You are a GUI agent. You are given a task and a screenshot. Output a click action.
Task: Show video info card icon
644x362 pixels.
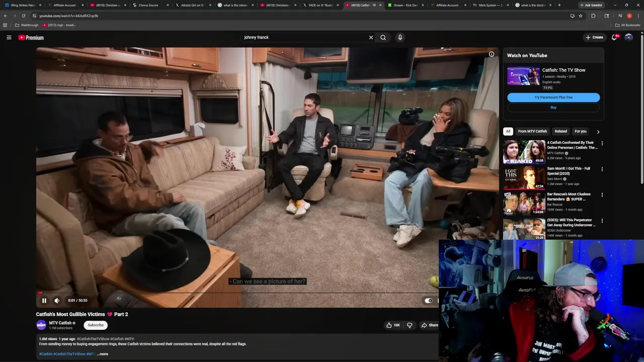click(492, 54)
